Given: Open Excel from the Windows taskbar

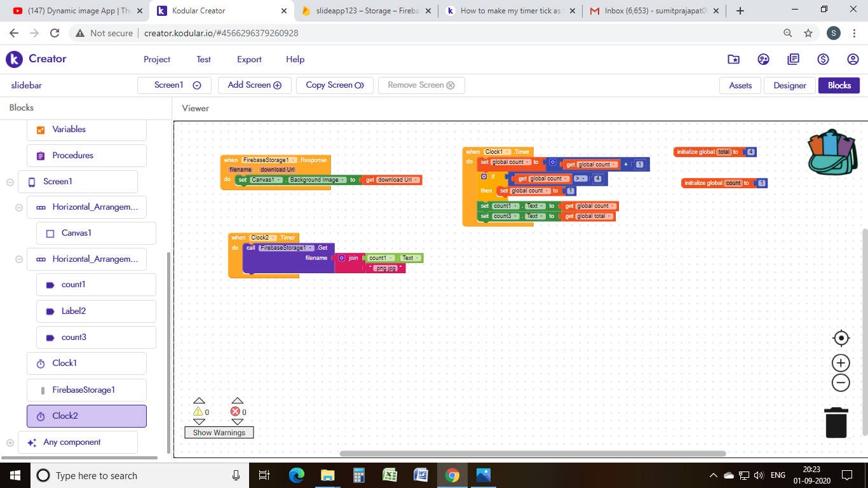Looking at the screenshot, I should click(x=390, y=475).
